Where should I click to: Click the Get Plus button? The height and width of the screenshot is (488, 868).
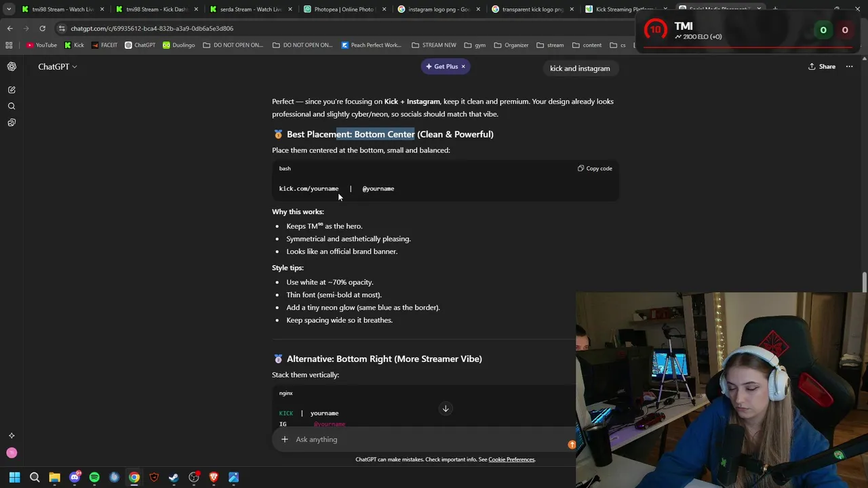[x=441, y=66]
